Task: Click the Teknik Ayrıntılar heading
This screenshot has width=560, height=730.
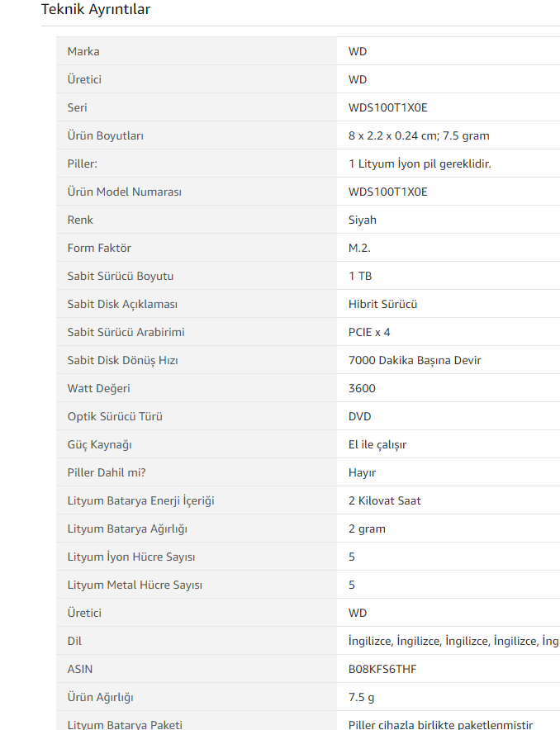Action: click(96, 10)
